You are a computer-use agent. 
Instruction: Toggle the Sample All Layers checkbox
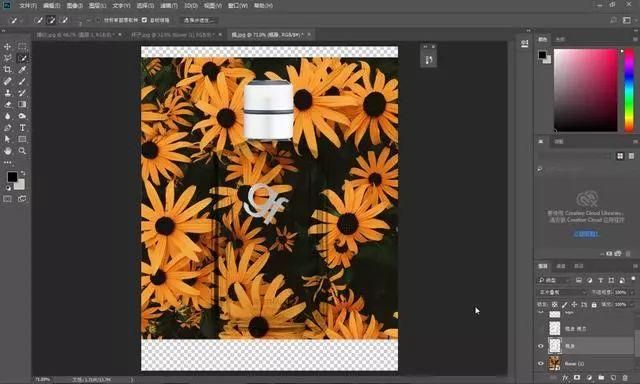(98, 20)
